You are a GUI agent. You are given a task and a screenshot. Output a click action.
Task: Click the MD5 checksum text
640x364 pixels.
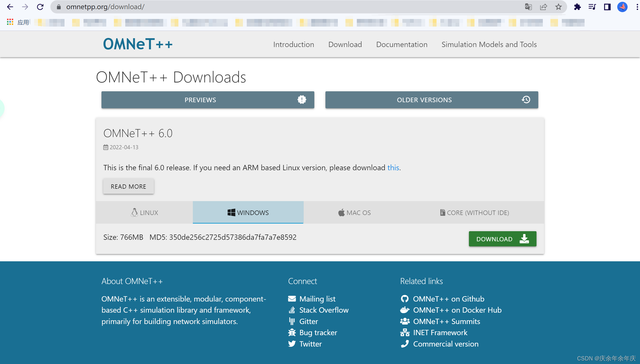pos(223,237)
